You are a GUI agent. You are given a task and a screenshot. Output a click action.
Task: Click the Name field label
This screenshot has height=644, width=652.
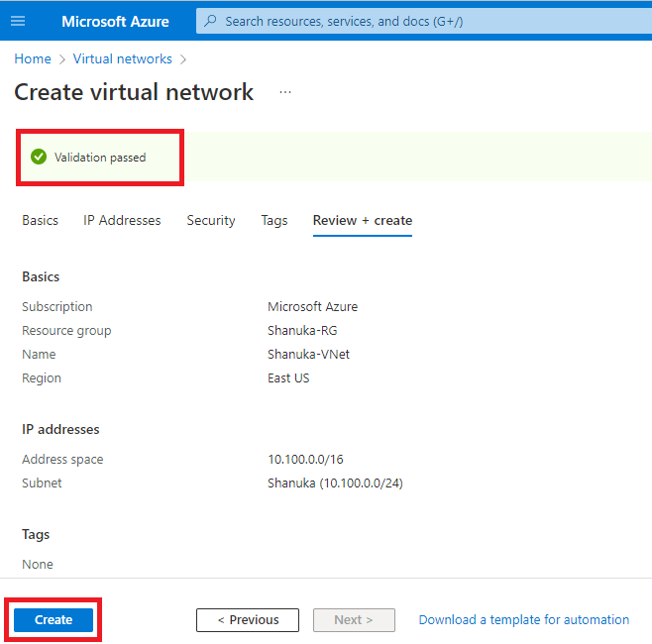[39, 354]
